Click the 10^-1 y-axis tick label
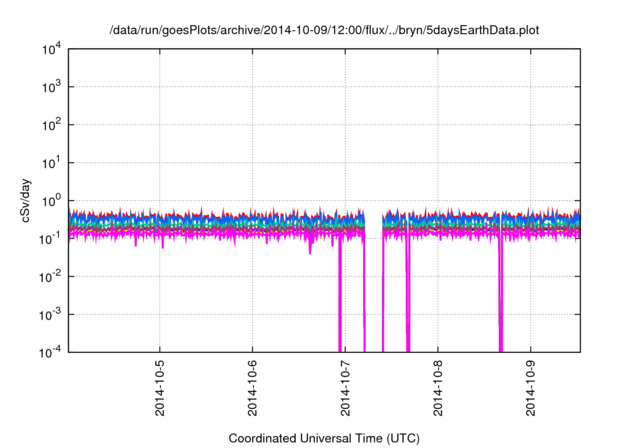 tap(50, 238)
